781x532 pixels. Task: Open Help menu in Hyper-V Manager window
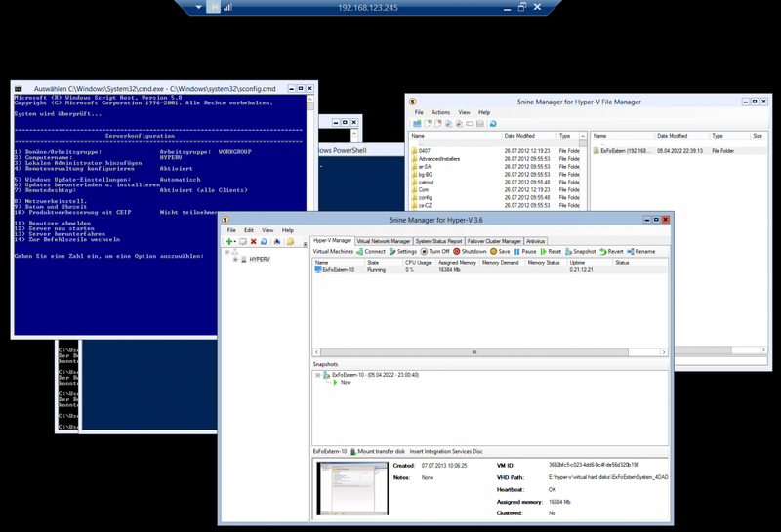pos(287,230)
